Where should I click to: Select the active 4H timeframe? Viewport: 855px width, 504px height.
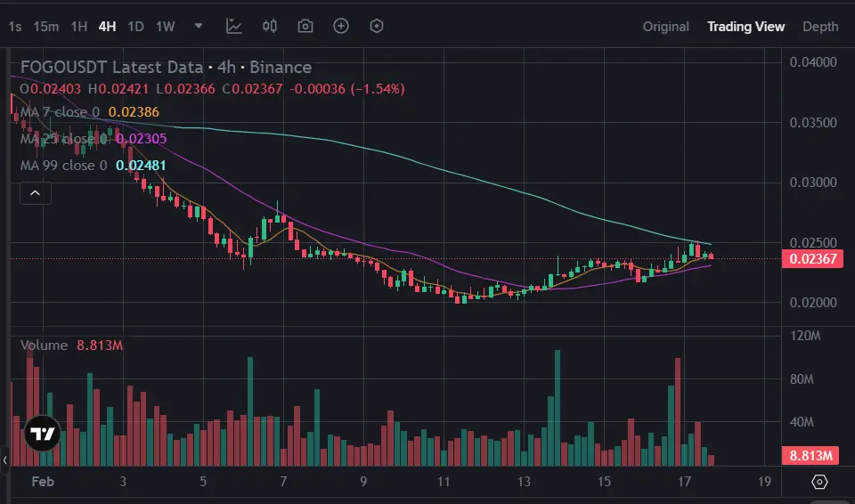point(108,26)
